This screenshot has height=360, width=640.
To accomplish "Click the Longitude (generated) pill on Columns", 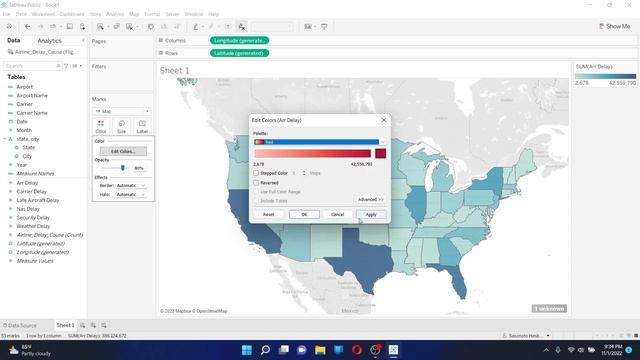I will [x=240, y=40].
